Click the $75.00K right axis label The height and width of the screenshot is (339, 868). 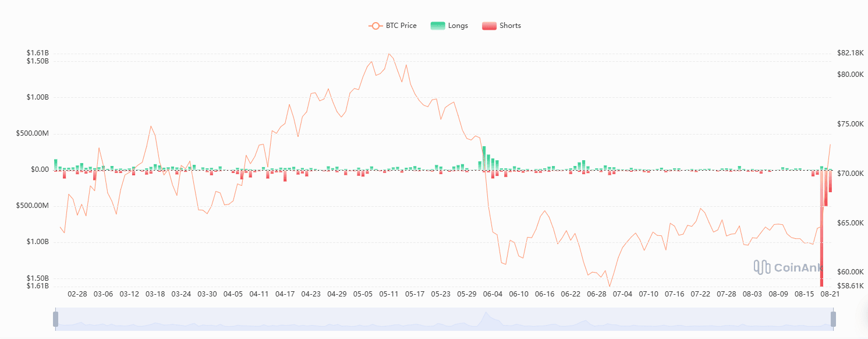(851, 124)
